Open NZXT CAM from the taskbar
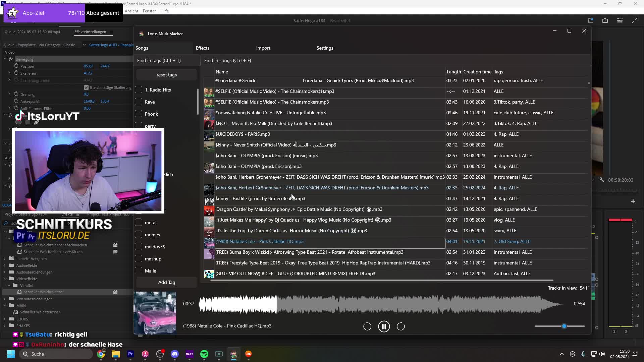The width and height of the screenshot is (644, 362). coord(190,354)
